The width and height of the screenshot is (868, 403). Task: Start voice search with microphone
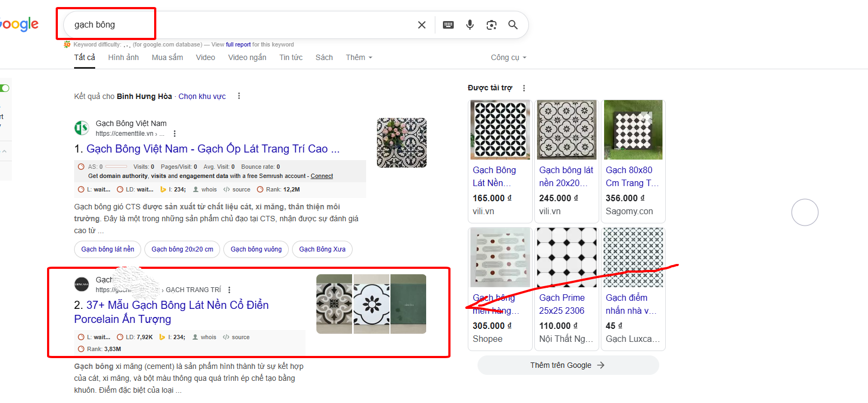tap(470, 25)
